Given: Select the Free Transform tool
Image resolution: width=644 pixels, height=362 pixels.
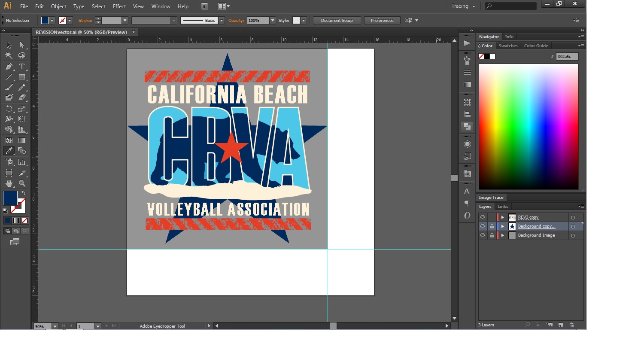Looking at the screenshot, I should click(22, 119).
